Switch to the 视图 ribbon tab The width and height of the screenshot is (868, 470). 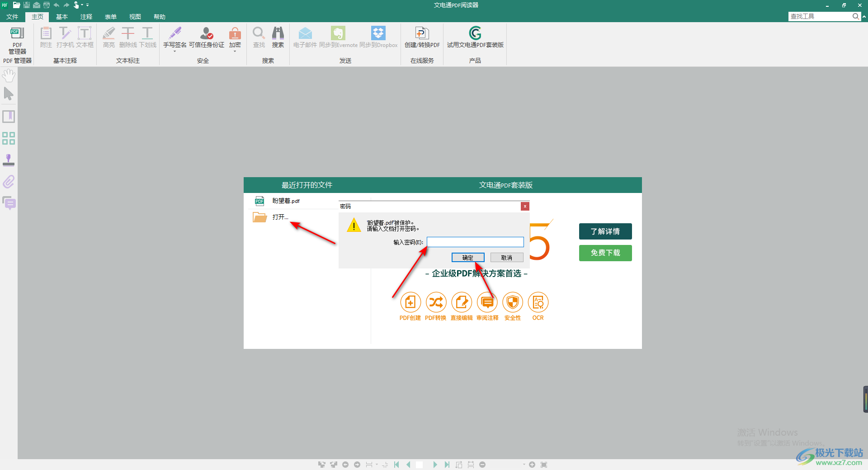coord(135,17)
